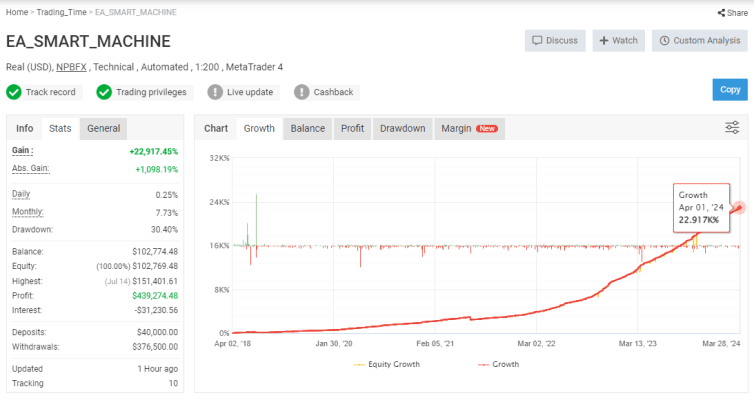Go to Trading_Time breadcrumb link
Viewport: 754px width, 400px height.
(63, 12)
